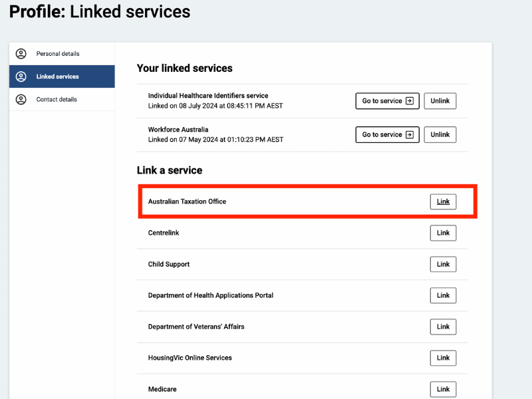This screenshot has height=399, width=532.
Task: Link HousingVic Online Services
Action: tap(443, 358)
